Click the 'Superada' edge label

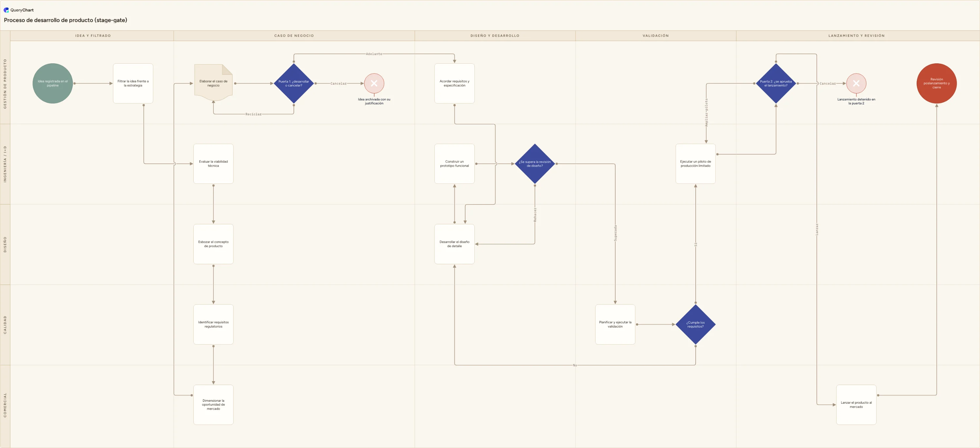click(615, 233)
